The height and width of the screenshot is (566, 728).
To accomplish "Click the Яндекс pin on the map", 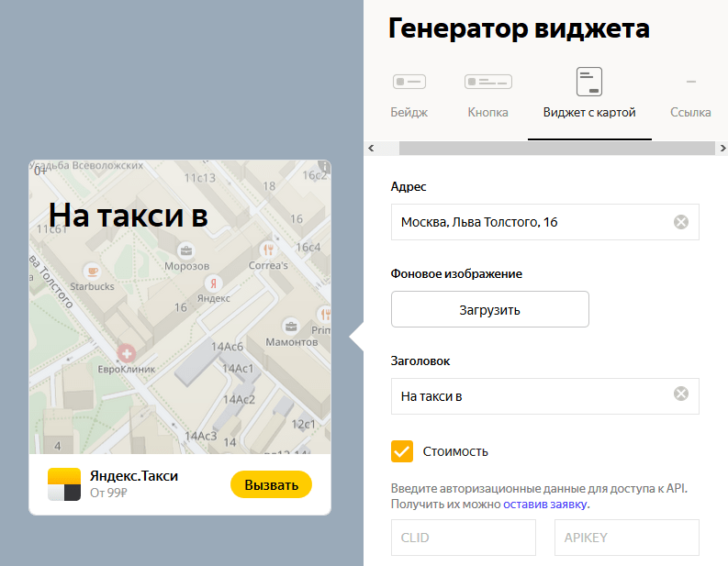I will (213, 283).
